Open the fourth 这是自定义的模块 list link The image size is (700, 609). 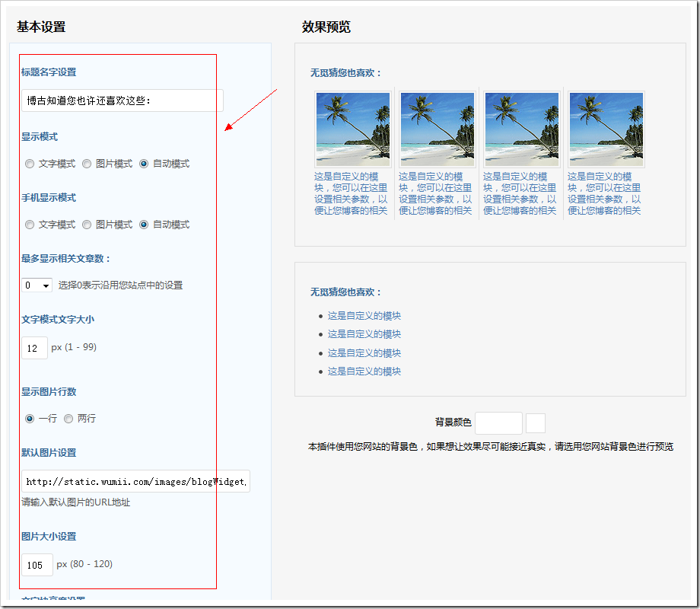[364, 371]
